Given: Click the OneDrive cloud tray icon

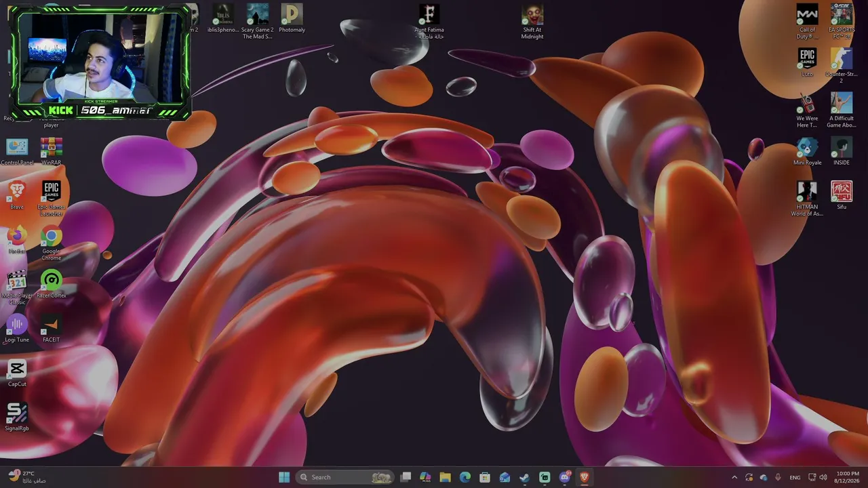Looking at the screenshot, I should [764, 477].
